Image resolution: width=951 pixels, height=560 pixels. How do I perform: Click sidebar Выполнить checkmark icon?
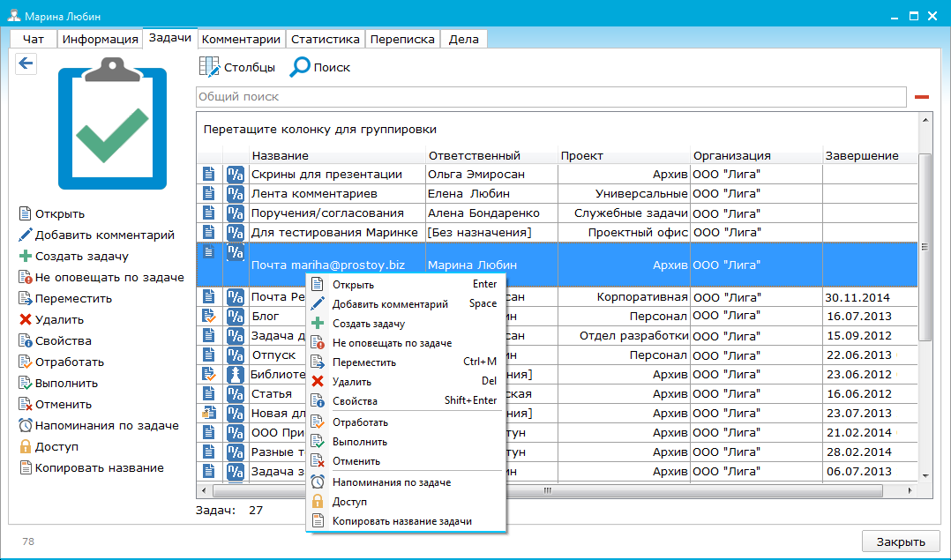[25, 383]
